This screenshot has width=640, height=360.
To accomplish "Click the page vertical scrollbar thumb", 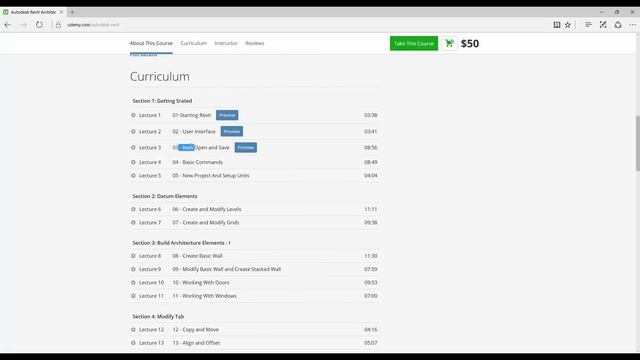I will 638,143.
